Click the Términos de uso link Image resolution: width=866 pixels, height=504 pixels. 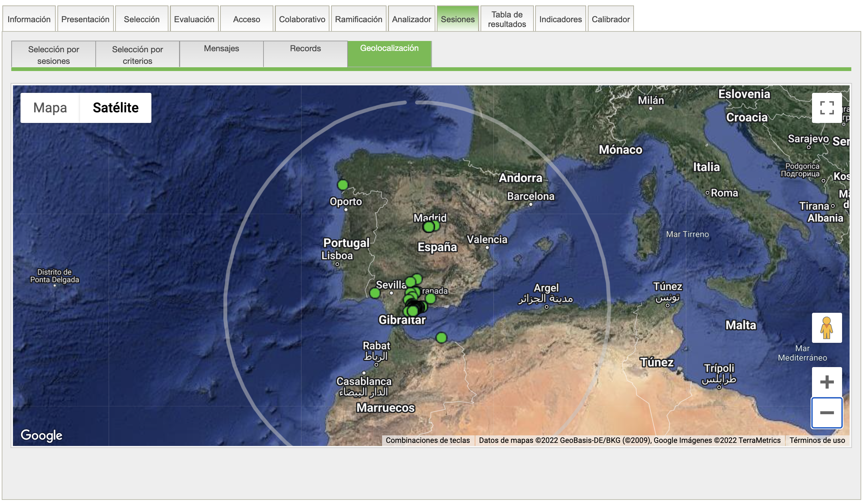coord(817,440)
